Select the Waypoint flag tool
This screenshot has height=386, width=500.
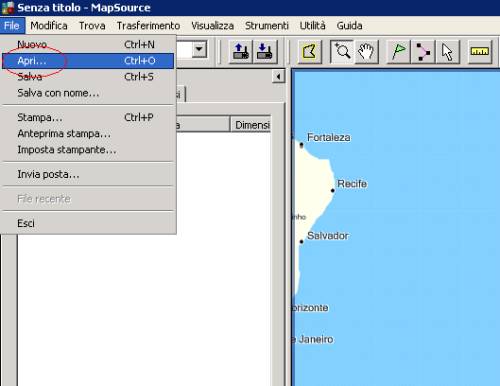tap(398, 52)
